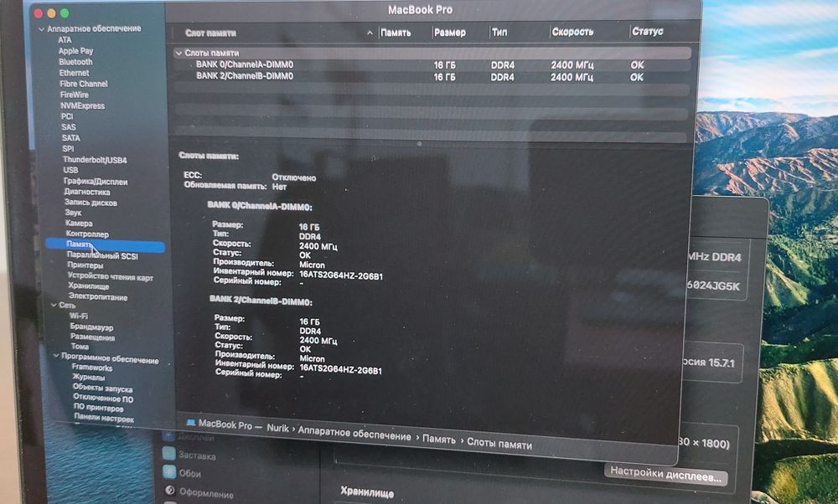Select Apple Pay in the sidebar

[x=75, y=51]
